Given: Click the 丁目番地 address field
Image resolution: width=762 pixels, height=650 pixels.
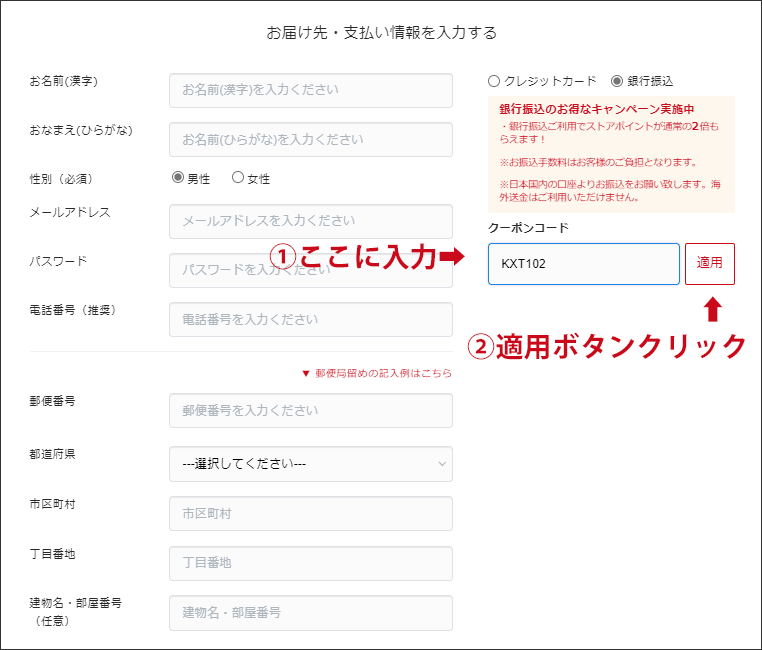Looking at the screenshot, I should [311, 563].
